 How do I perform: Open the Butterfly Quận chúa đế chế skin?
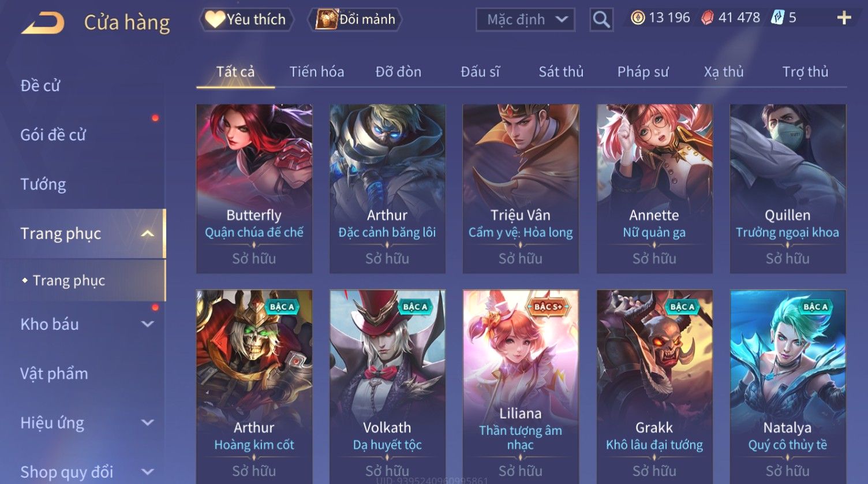[254, 189]
